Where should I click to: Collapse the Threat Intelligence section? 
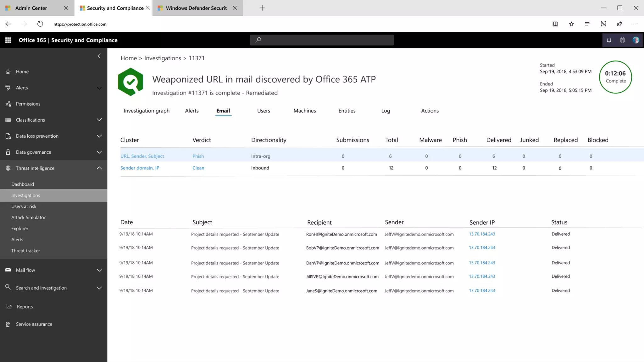pos(99,168)
